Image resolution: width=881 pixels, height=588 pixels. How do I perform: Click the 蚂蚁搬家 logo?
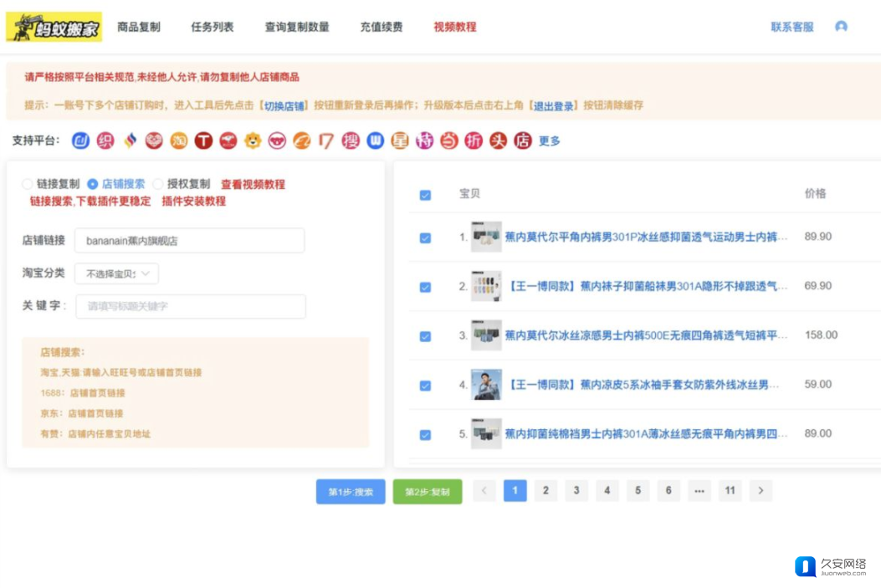pyautogui.click(x=54, y=27)
